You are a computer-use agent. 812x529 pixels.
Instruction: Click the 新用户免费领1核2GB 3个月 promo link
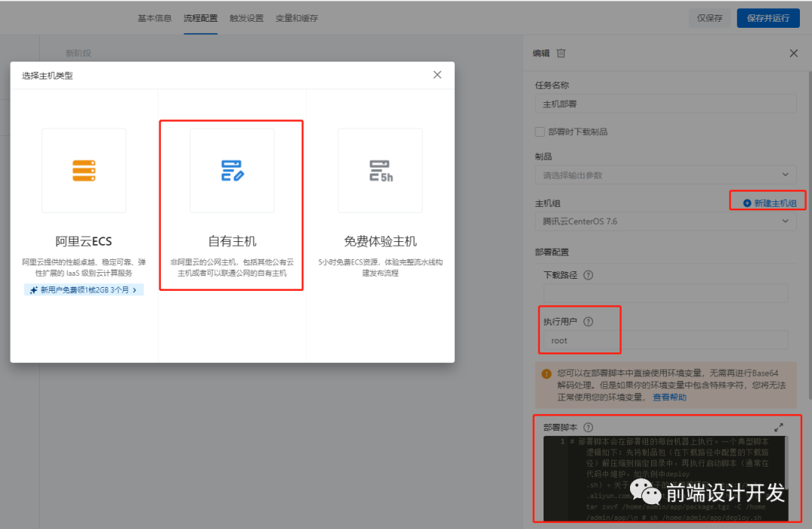point(84,290)
